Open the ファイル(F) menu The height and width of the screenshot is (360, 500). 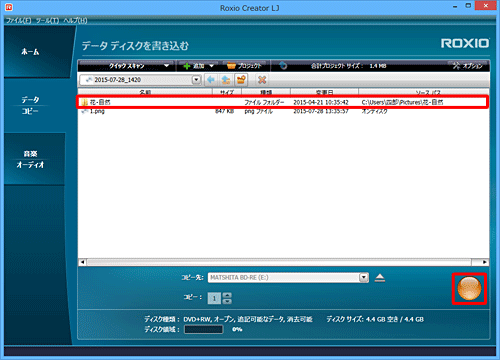(18, 21)
